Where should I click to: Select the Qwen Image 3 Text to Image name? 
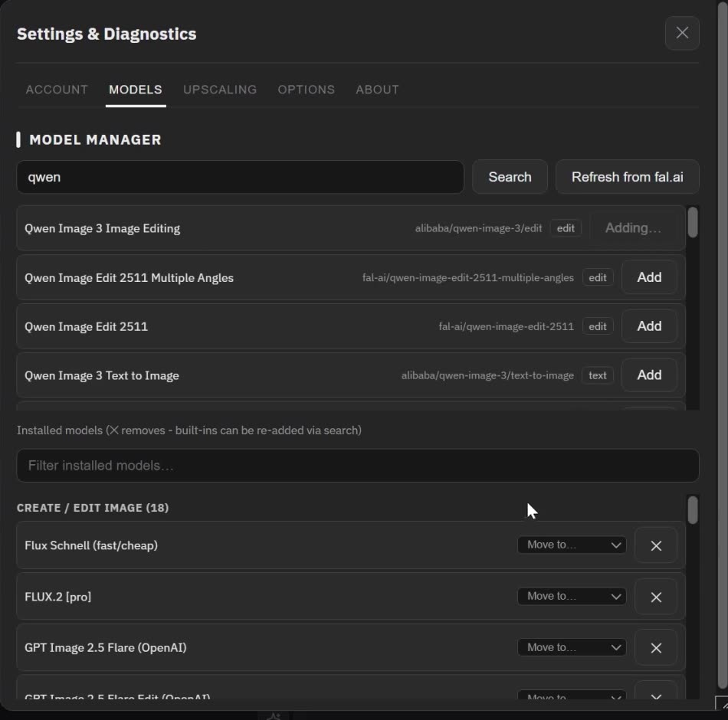pyautogui.click(x=102, y=375)
